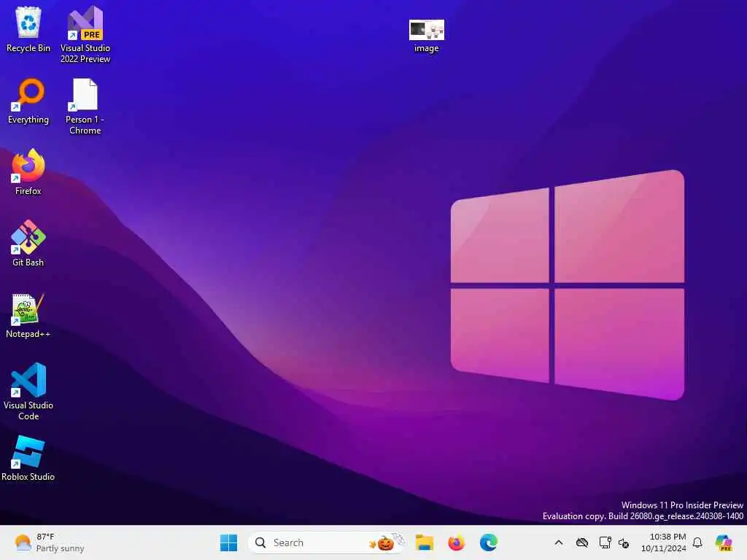Launch Firefox from the taskbar
747x560 pixels.
point(457,542)
